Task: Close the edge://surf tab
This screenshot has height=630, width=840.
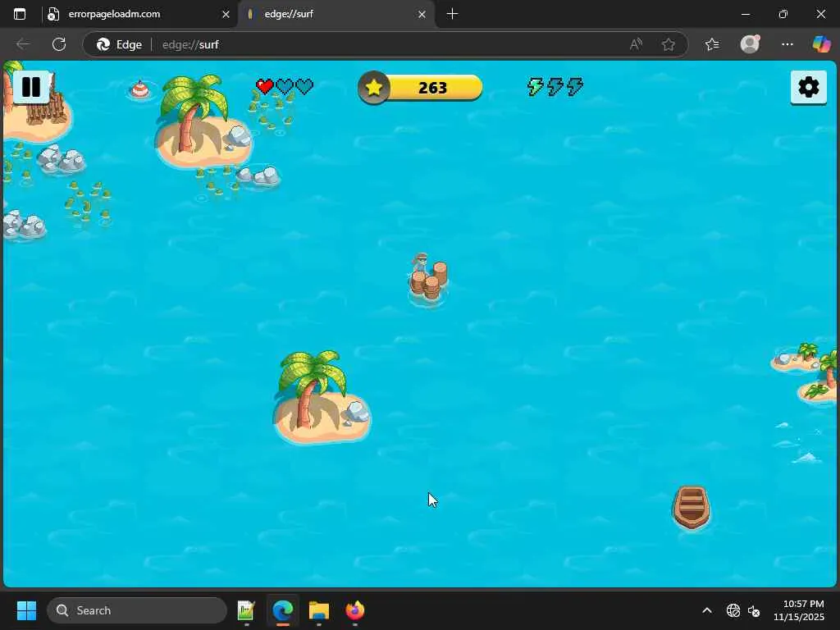Action: 422,15
